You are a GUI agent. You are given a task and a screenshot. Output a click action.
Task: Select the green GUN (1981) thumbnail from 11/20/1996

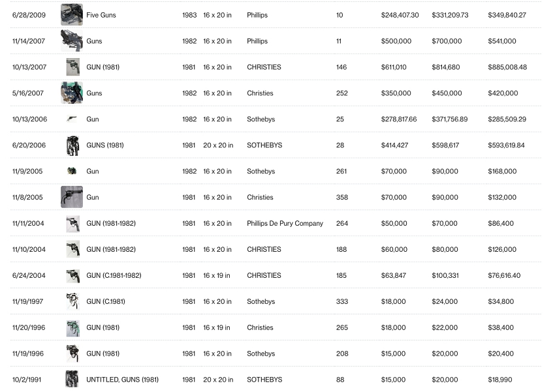coord(73,327)
